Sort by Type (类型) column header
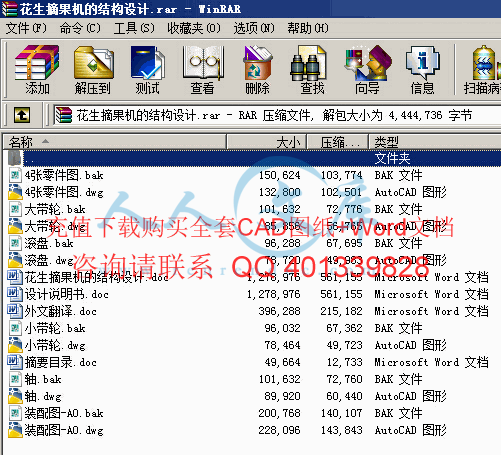Image resolution: width=501 pixels, height=455 pixels. tap(435, 142)
